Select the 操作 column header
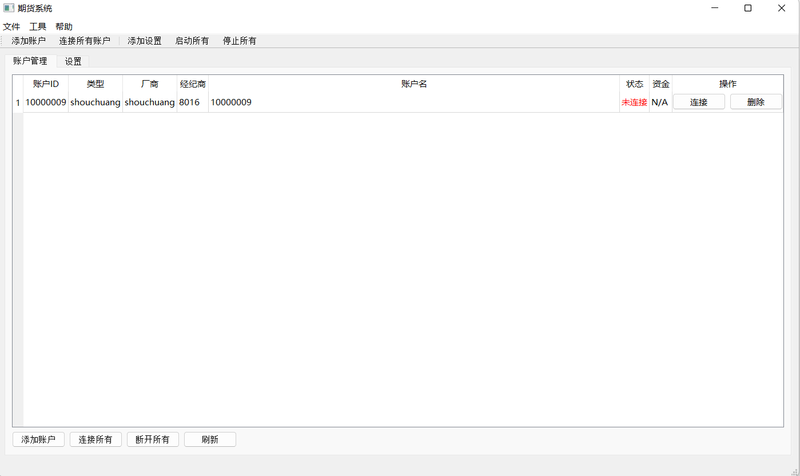800x476 pixels. (x=728, y=84)
